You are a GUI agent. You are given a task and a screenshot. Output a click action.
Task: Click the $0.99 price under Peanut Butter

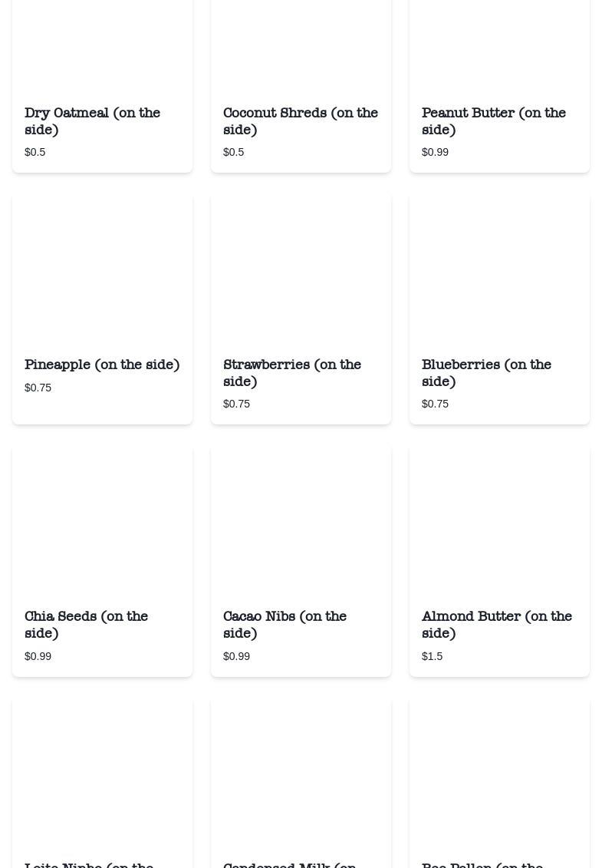point(435,152)
